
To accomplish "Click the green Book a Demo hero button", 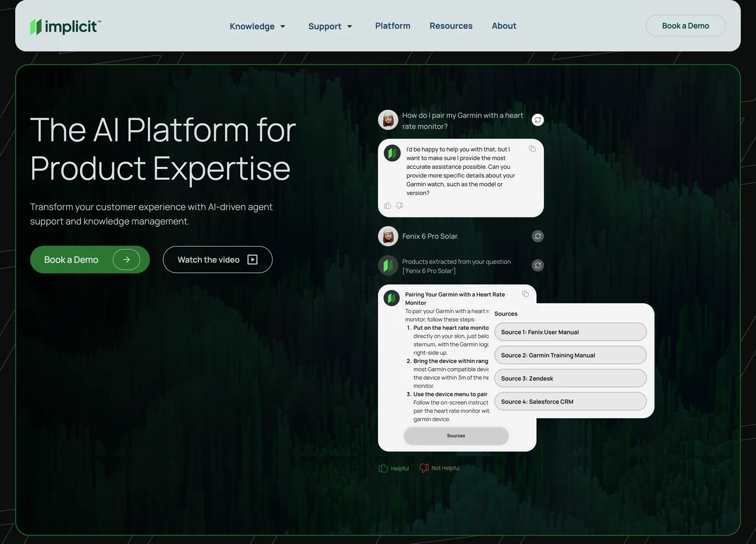I will [90, 260].
